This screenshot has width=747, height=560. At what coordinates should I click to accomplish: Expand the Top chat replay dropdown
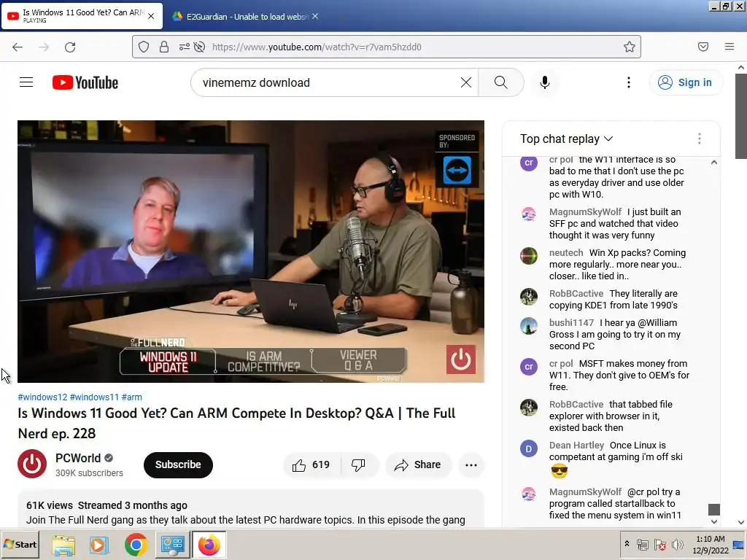pyautogui.click(x=566, y=139)
